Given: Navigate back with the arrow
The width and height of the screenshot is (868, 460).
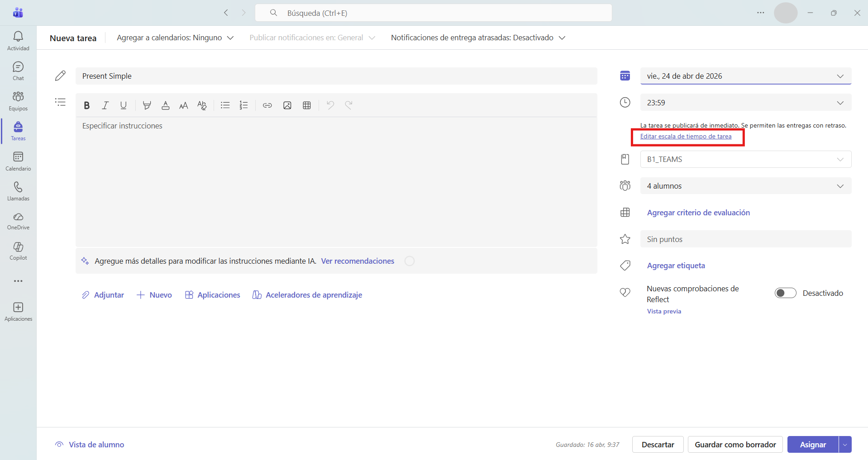Looking at the screenshot, I should pos(226,13).
